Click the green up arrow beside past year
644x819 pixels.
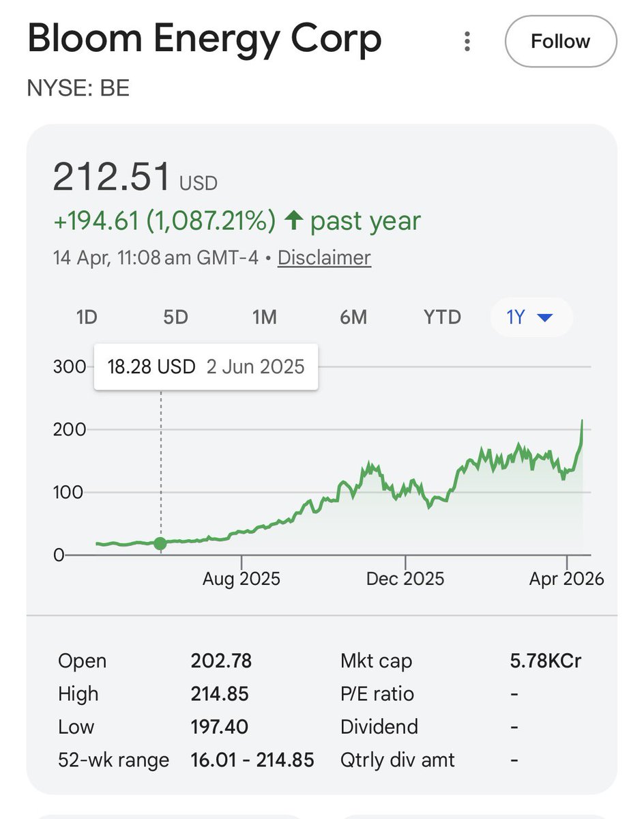pos(293,220)
